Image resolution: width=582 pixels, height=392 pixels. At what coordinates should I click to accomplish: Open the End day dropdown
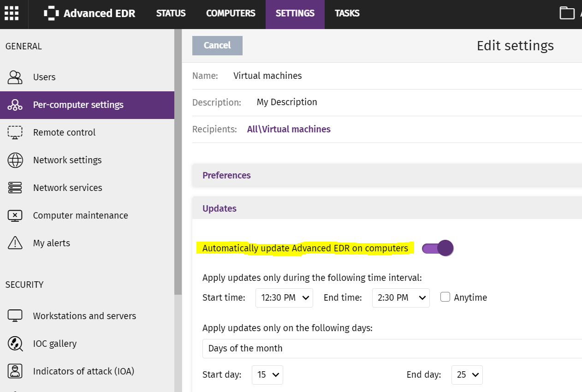[x=467, y=375]
